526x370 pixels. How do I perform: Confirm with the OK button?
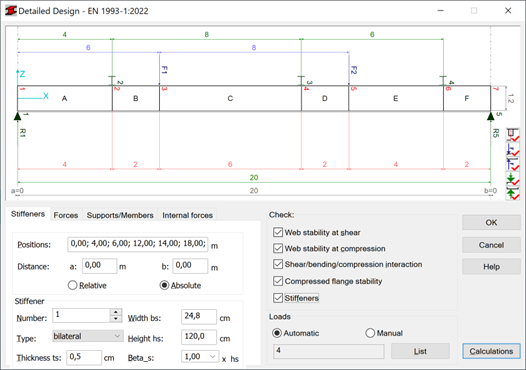pos(491,222)
